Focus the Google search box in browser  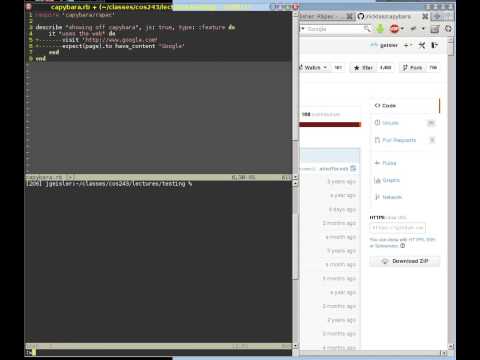click(333, 29)
